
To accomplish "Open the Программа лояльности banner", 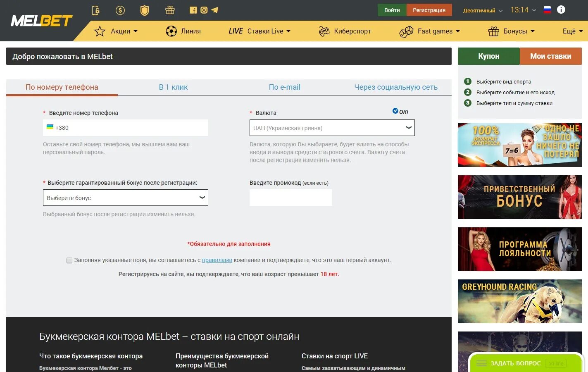I will (x=520, y=249).
